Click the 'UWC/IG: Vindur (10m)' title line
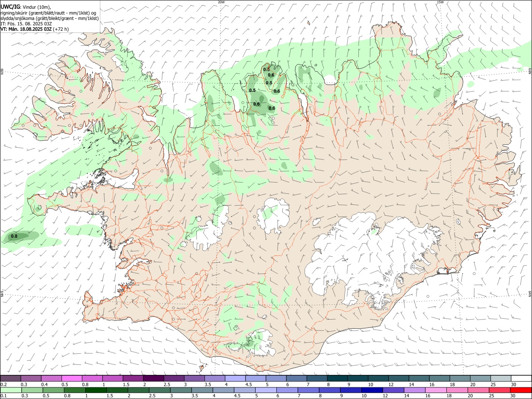This screenshot has width=532, height=399. pyautogui.click(x=26, y=7)
